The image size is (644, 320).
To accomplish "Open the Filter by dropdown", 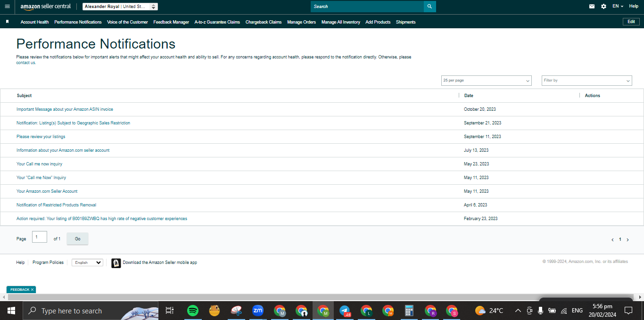I will click(587, 81).
